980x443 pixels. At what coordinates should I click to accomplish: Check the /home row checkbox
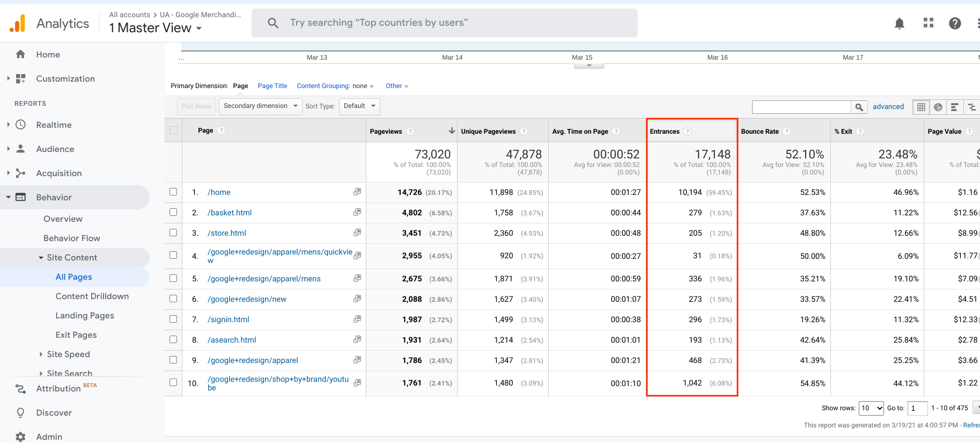pos(173,192)
